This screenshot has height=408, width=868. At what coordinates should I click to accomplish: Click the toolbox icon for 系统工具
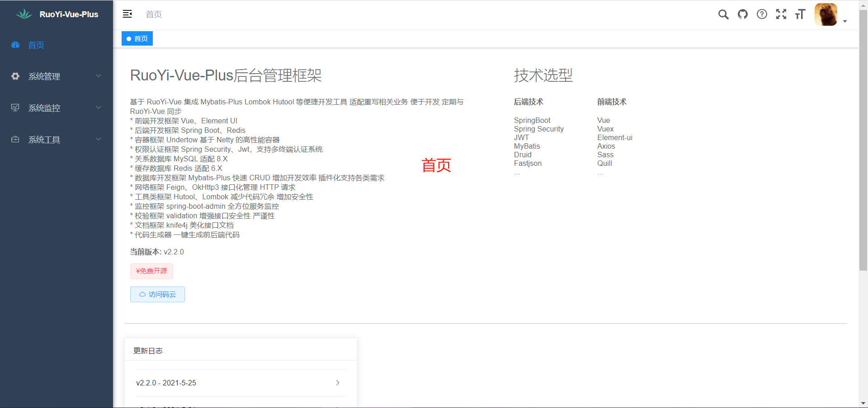(x=15, y=140)
